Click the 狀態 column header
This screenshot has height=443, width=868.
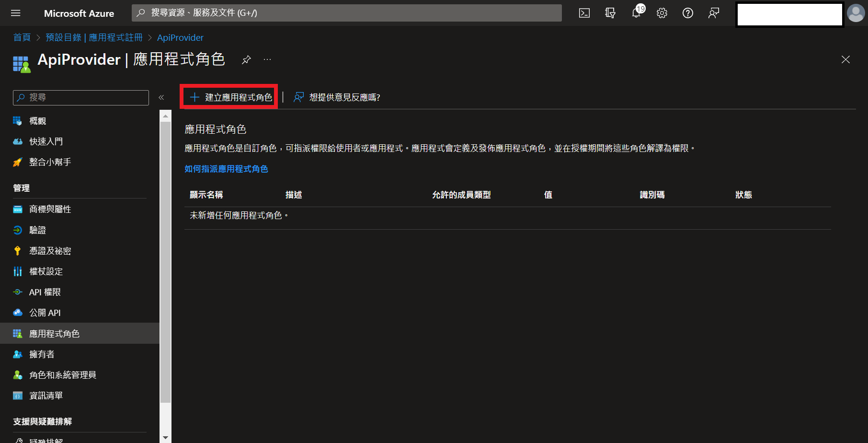[x=743, y=195]
